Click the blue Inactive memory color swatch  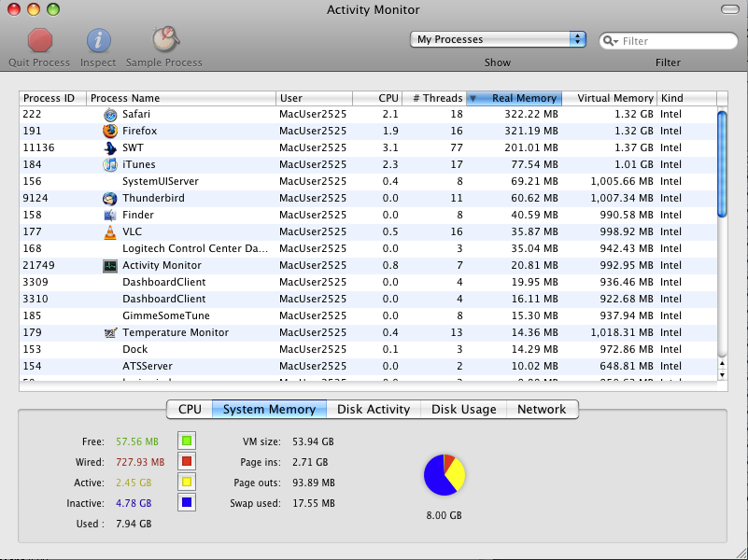click(187, 502)
